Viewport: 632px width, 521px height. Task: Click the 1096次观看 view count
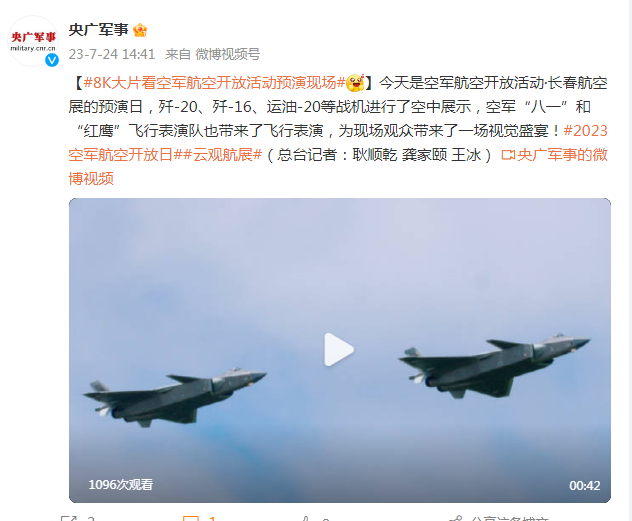pyautogui.click(x=121, y=485)
